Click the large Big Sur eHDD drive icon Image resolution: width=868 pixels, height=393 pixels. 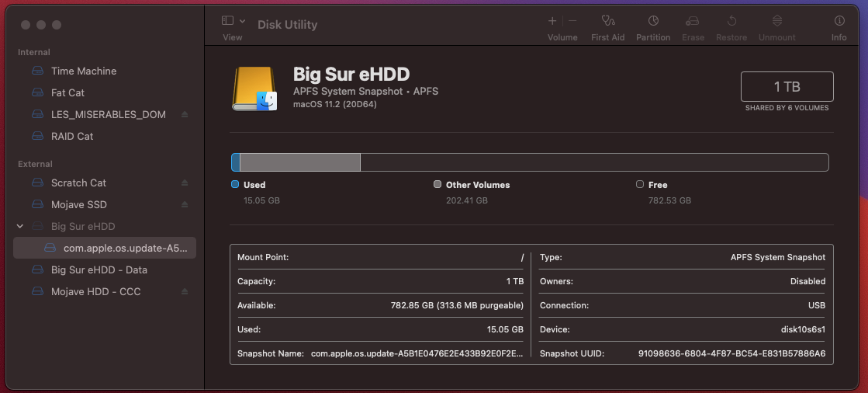point(254,89)
